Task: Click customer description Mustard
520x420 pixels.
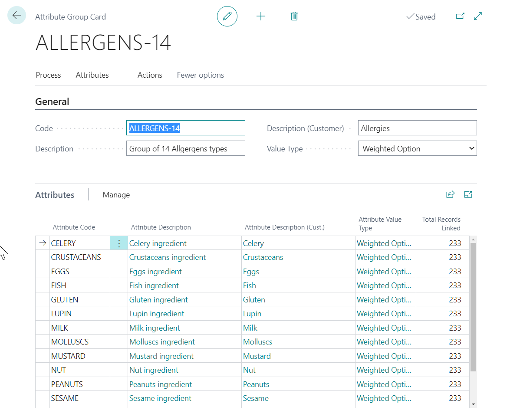Action: [257, 356]
